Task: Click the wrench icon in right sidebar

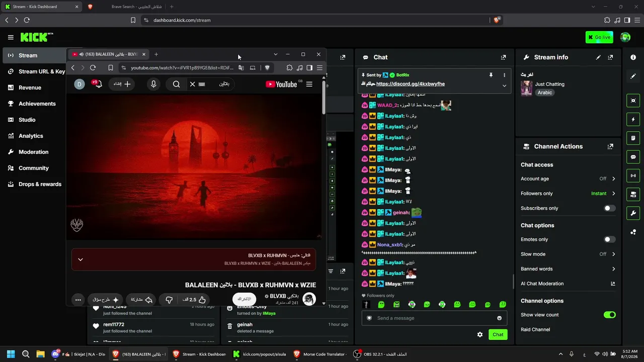Action: tap(633, 213)
